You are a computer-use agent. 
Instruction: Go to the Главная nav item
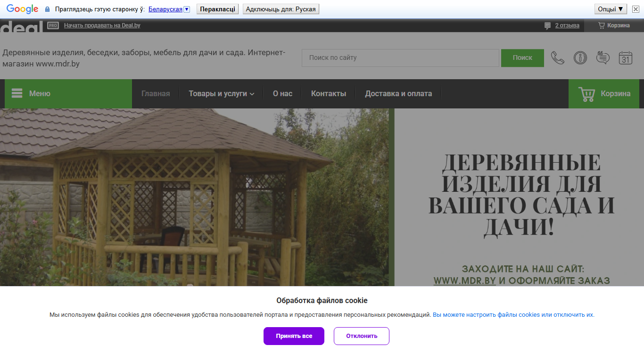(x=156, y=94)
